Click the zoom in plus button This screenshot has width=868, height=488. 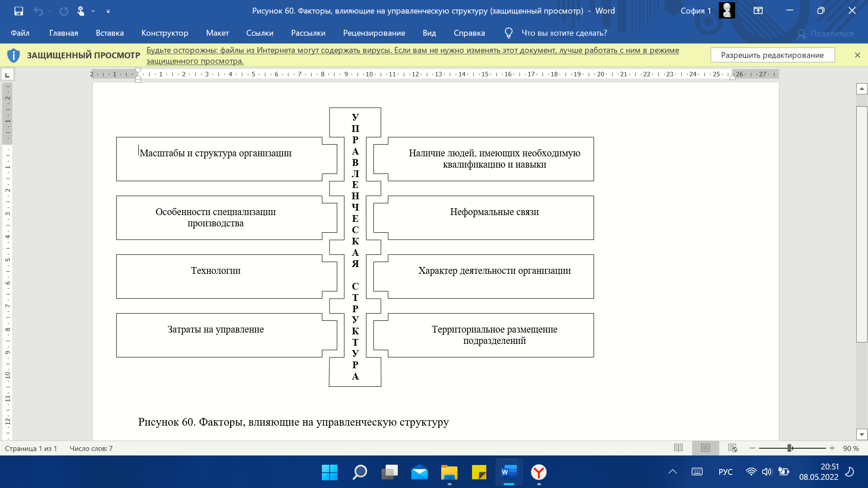[x=832, y=448]
